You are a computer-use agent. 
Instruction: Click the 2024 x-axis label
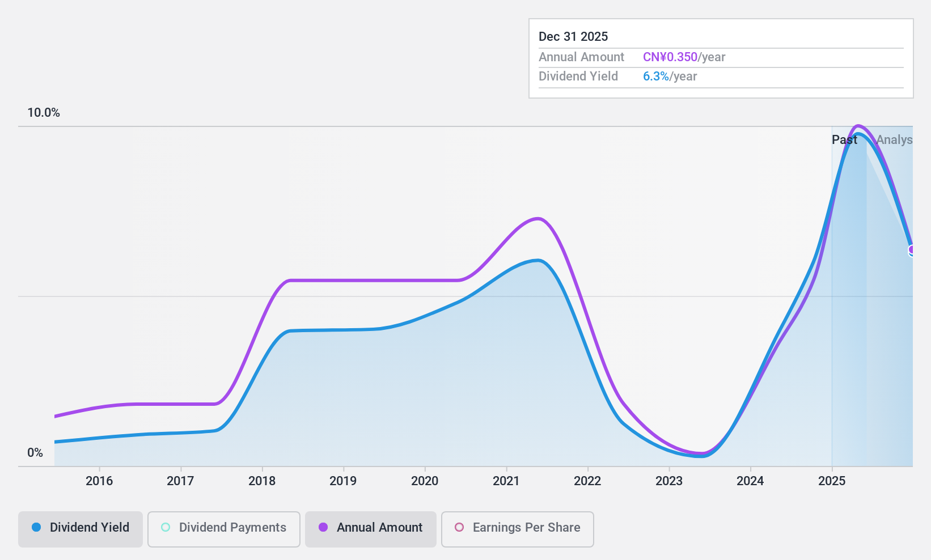point(750,481)
